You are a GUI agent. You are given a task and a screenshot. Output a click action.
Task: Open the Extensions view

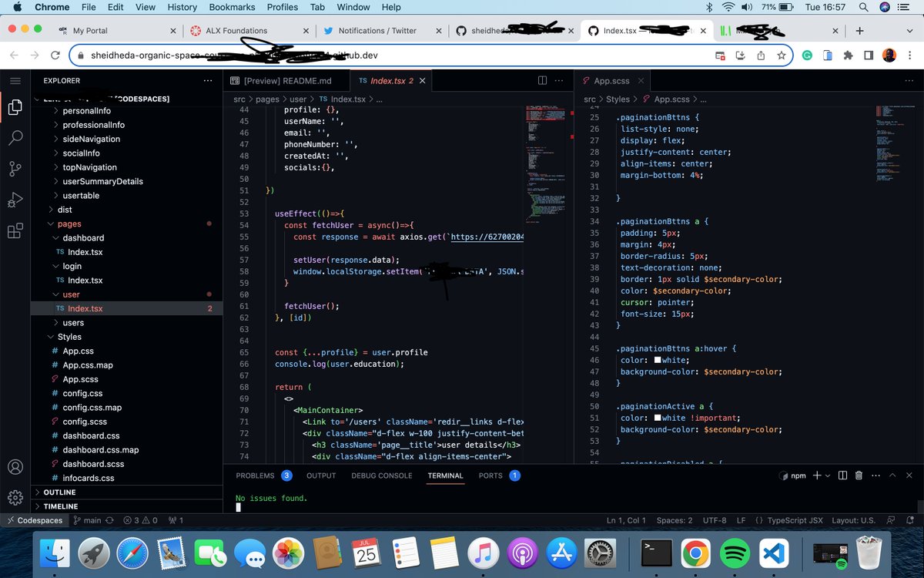point(15,230)
